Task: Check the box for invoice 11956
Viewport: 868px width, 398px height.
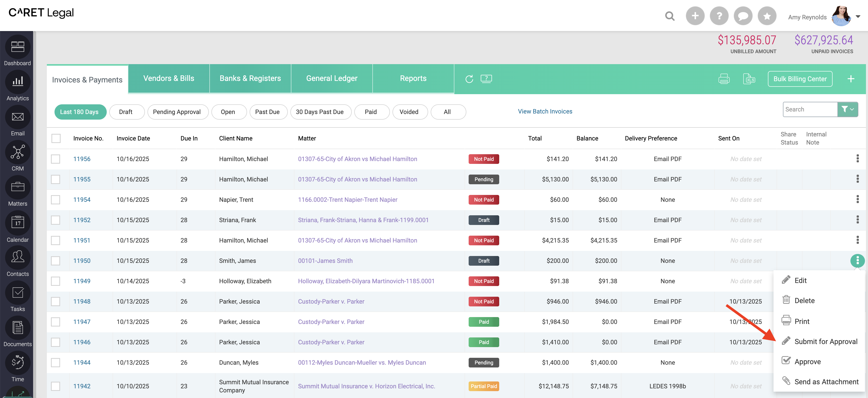Action: [56, 159]
